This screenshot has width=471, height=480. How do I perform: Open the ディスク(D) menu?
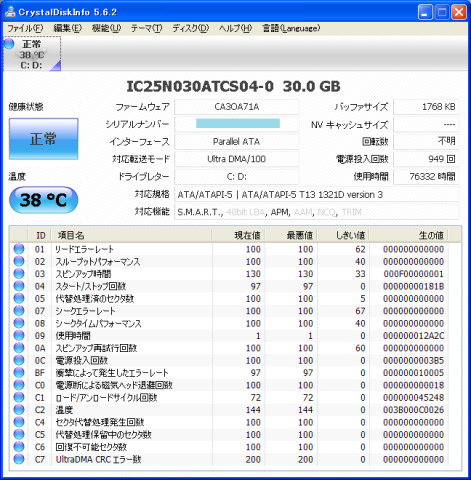[190, 28]
